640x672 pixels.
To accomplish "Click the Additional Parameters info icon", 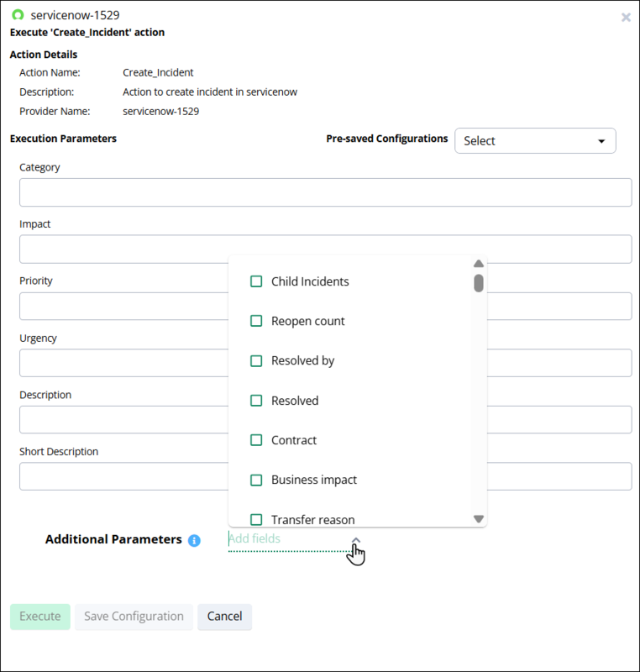I will (x=194, y=540).
